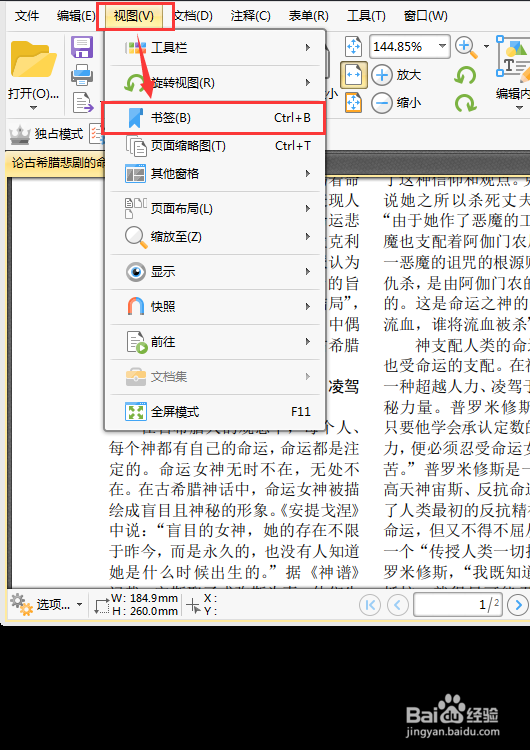The height and width of the screenshot is (750, 530).
Task: Click the 页面布局 pages icon
Action: point(135,209)
